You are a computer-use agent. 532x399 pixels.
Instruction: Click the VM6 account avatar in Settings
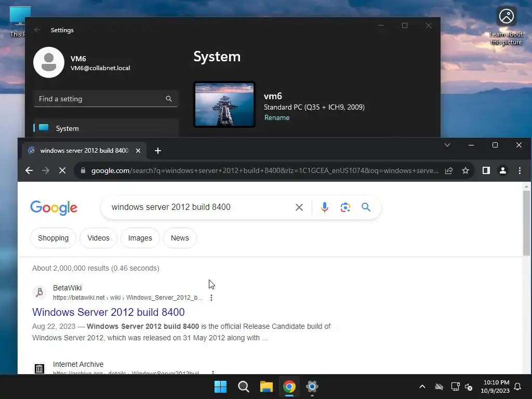[49, 62]
